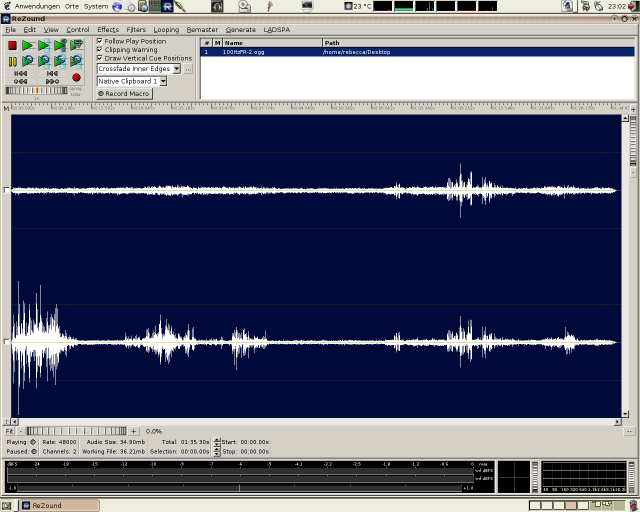Play selection looped button
The width and height of the screenshot is (640, 512).
point(44,61)
